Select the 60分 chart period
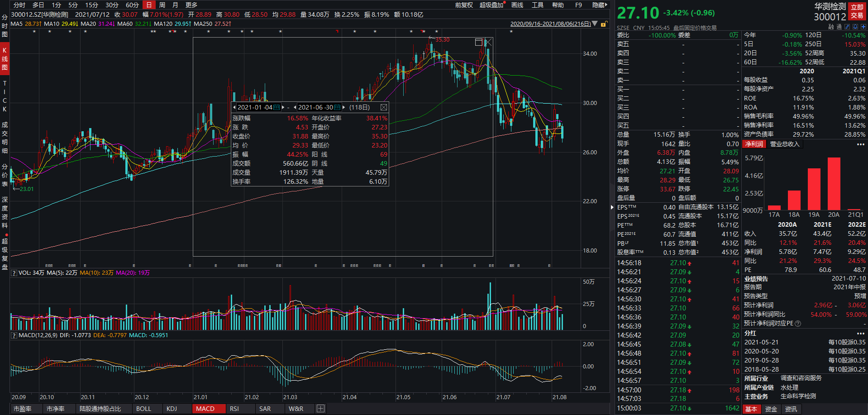This screenshot has height=415, width=868. (132, 5)
